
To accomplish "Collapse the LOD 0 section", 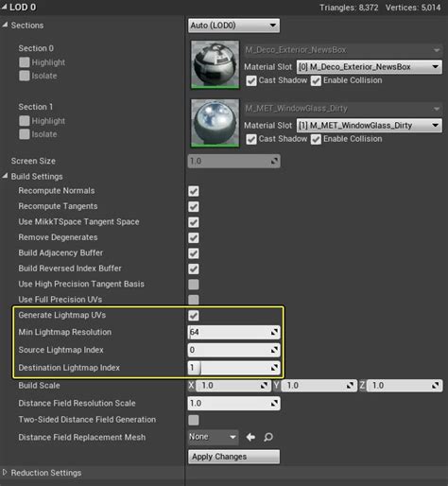I will tap(4, 7).
